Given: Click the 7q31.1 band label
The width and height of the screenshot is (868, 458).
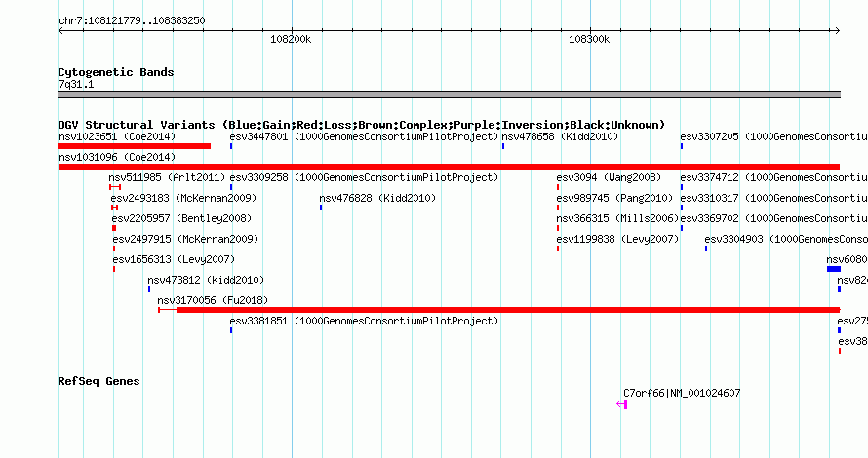Looking at the screenshot, I should pos(76,84).
